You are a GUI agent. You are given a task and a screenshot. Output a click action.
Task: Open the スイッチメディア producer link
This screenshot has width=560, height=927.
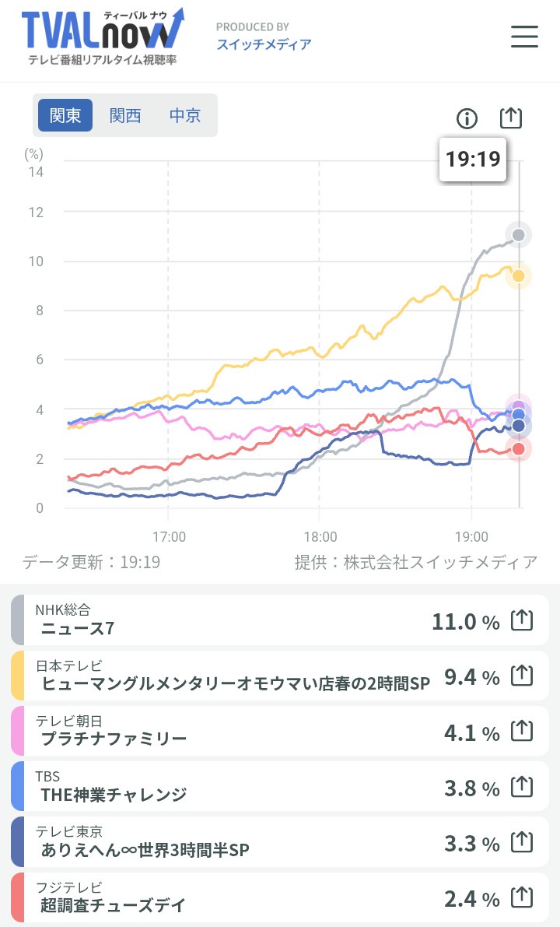point(264,44)
